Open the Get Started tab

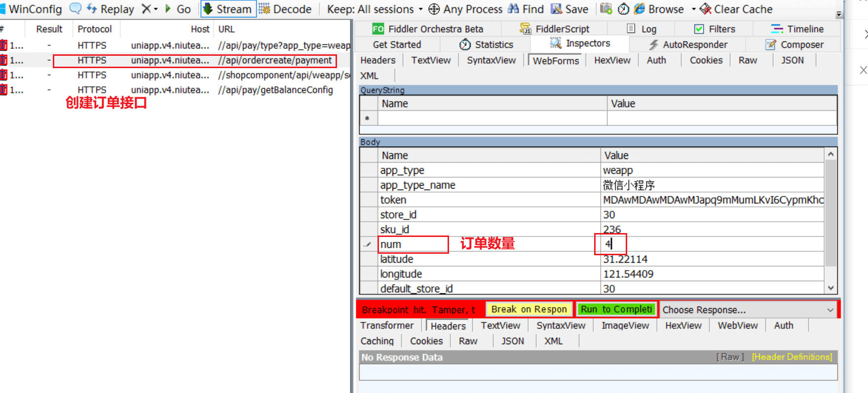[397, 44]
